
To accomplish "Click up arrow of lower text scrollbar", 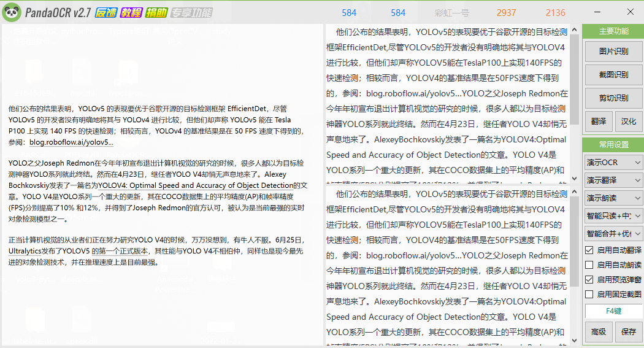I will pyautogui.click(x=575, y=191).
